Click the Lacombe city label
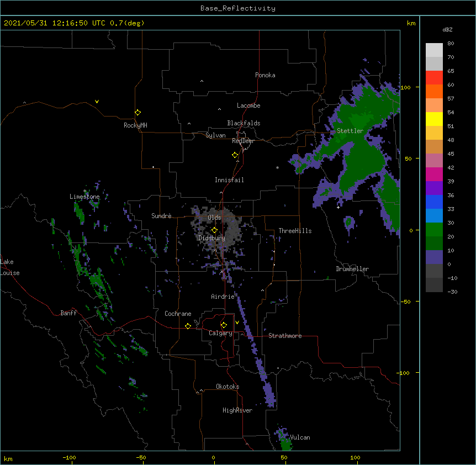The width and height of the screenshot is (476, 465). [x=248, y=105]
